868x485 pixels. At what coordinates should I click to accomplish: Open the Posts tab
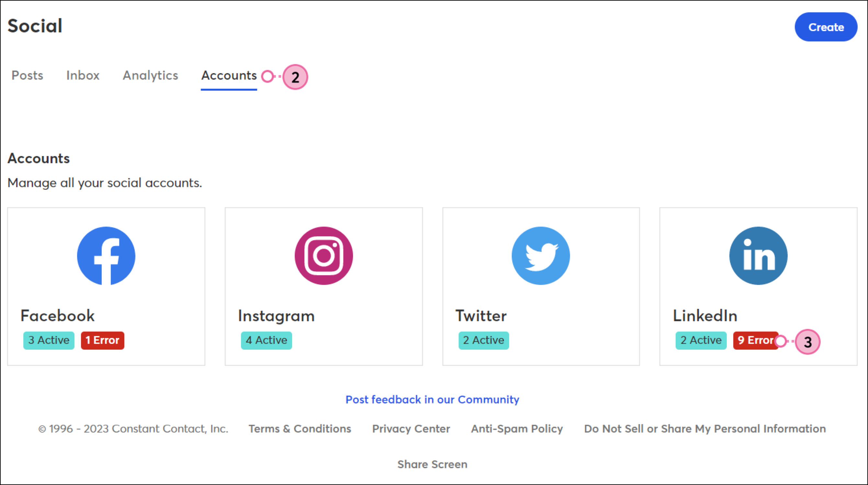point(27,75)
